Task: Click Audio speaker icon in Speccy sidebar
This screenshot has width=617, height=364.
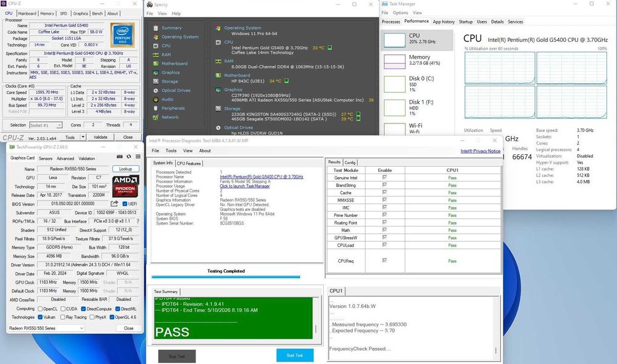Action: point(156,99)
